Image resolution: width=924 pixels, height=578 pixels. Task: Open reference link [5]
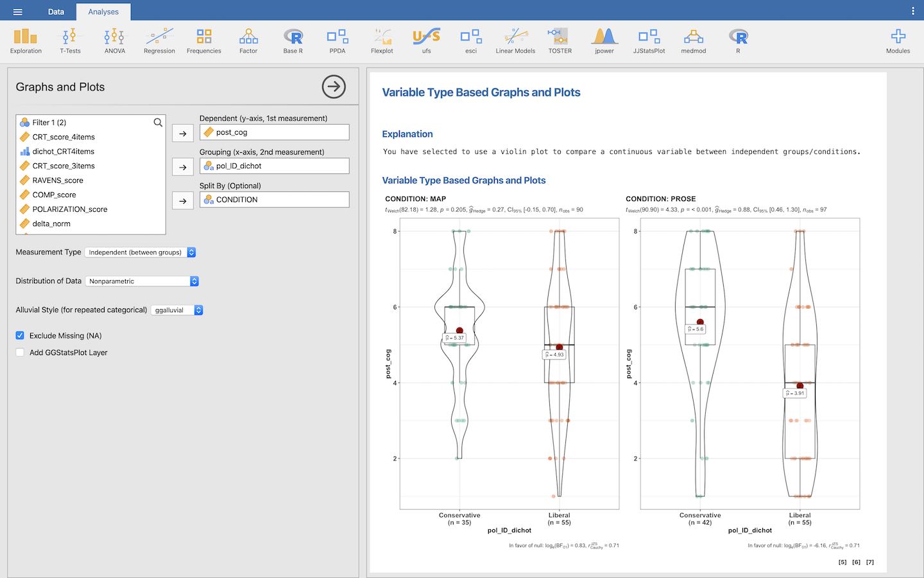(843, 562)
